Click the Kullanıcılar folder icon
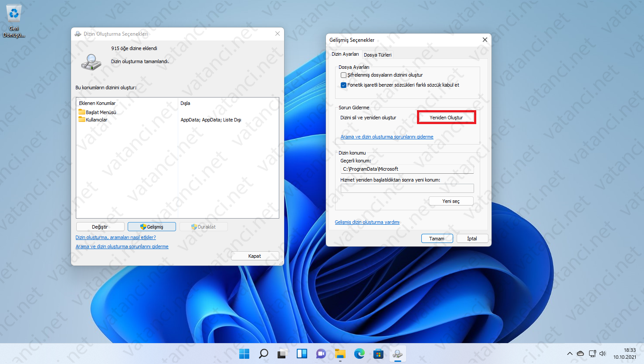 (x=82, y=119)
